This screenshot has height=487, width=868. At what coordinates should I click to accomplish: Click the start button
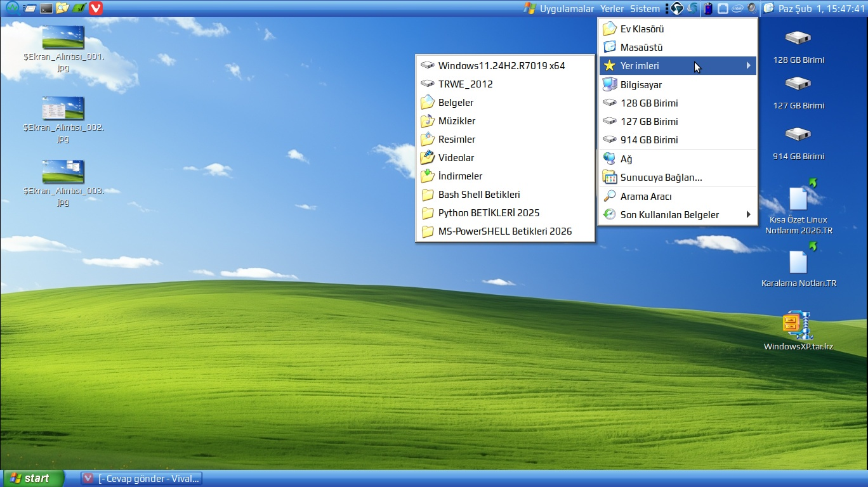[34, 478]
